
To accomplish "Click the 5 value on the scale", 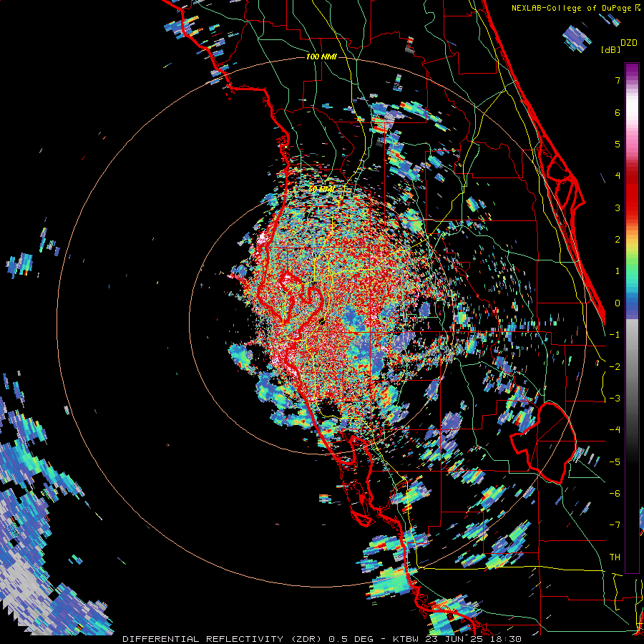I will (x=618, y=144).
